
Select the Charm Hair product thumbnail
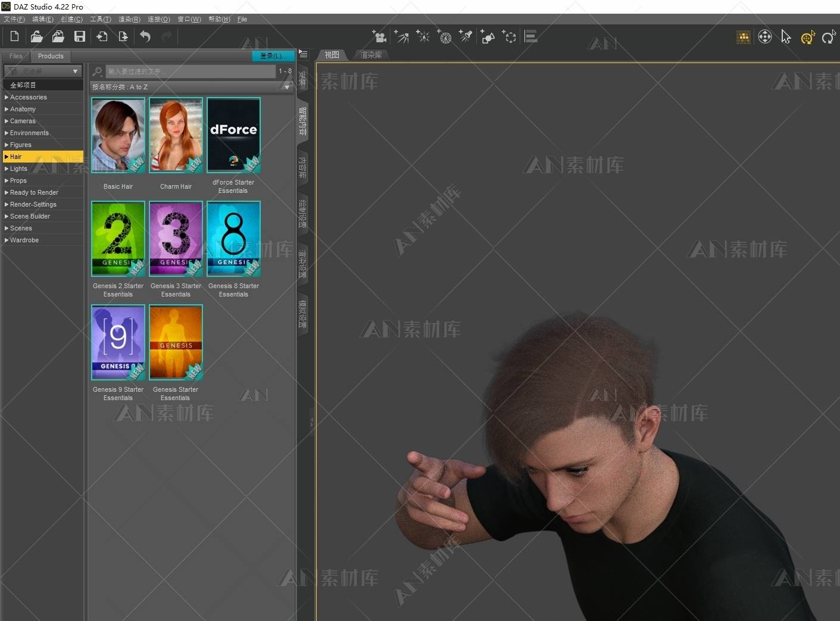point(176,135)
